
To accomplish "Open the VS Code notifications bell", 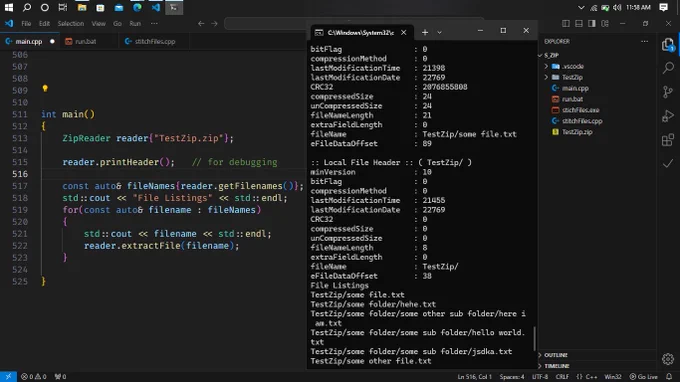I will click(669, 376).
